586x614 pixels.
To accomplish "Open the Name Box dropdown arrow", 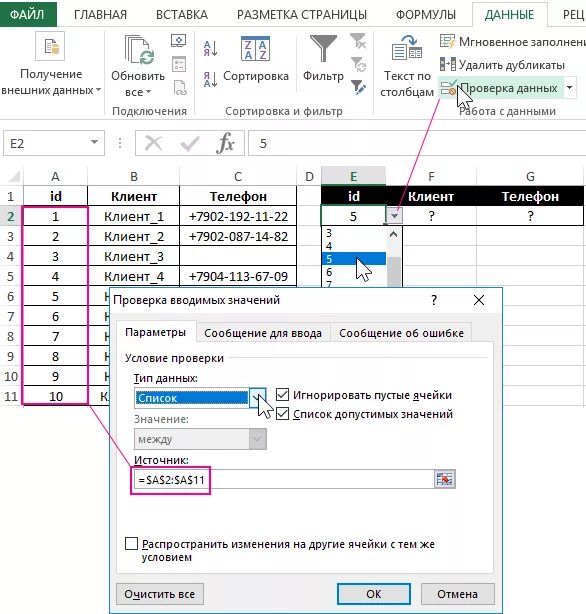I will 94,142.
